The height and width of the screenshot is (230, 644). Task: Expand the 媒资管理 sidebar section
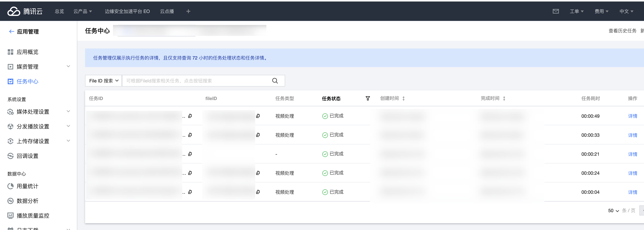point(68,67)
